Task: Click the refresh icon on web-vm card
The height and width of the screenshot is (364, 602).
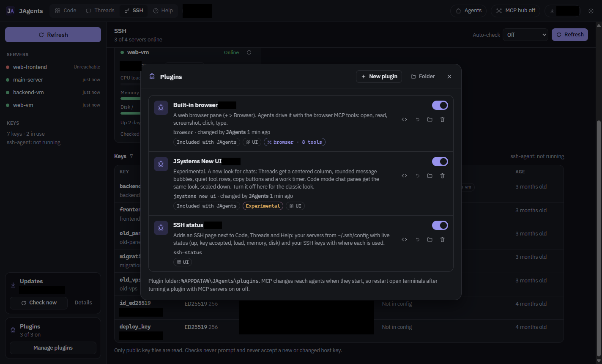Action: coord(249,52)
